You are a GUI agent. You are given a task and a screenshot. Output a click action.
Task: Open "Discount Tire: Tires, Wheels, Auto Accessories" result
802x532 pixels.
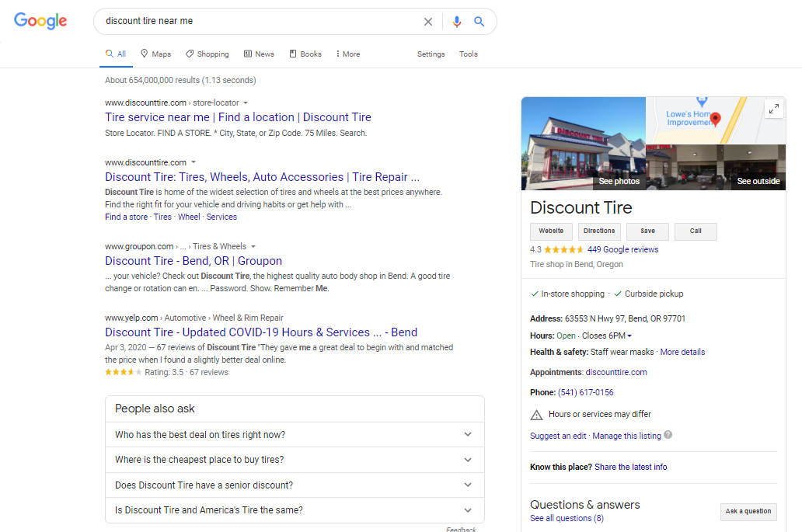(262, 177)
